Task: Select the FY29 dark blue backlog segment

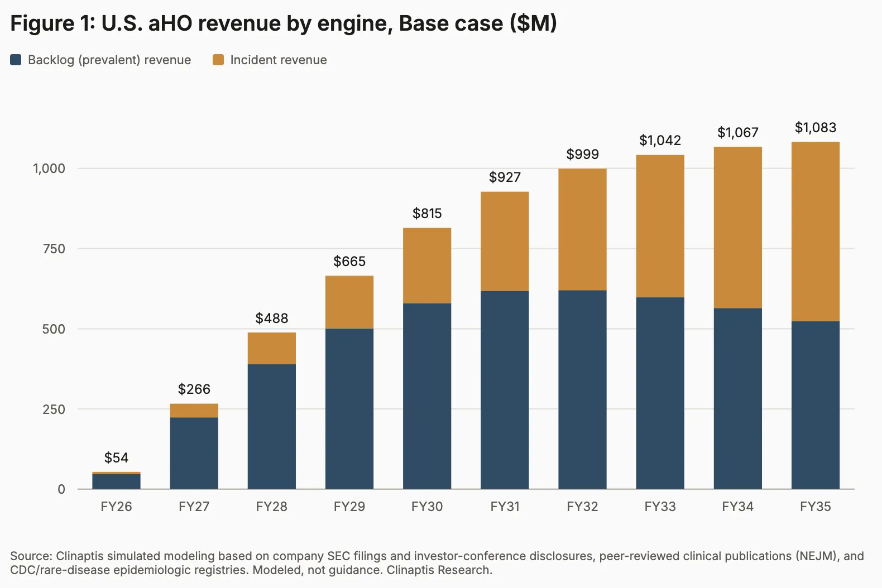Action: 349,409
